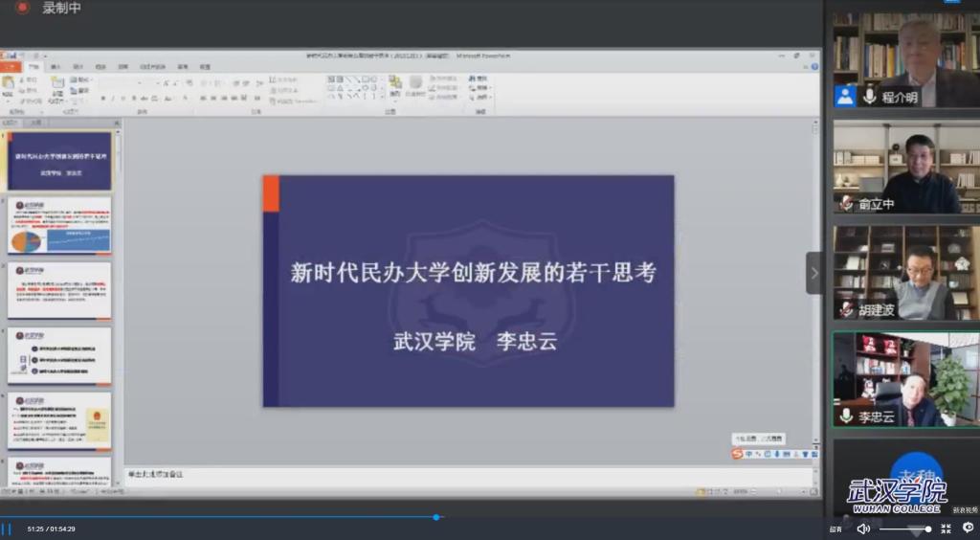Adjust the volume slider handle
This screenshot has height=540, width=980.
click(x=927, y=529)
